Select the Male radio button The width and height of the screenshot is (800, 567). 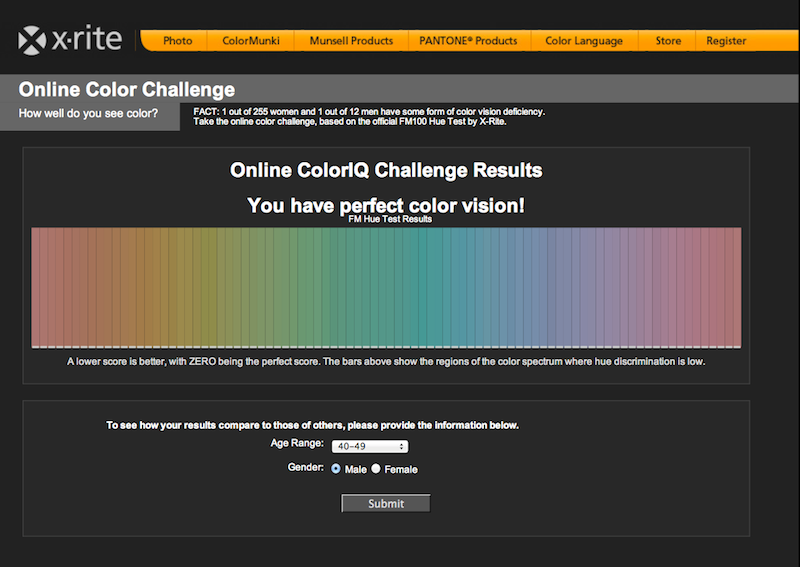point(336,469)
